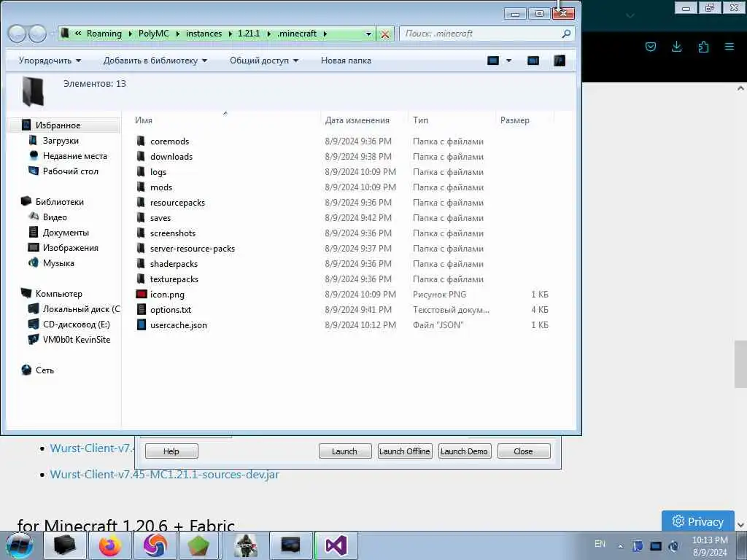Select the shaderpacks folder name
747x560 pixels.
coord(174,264)
